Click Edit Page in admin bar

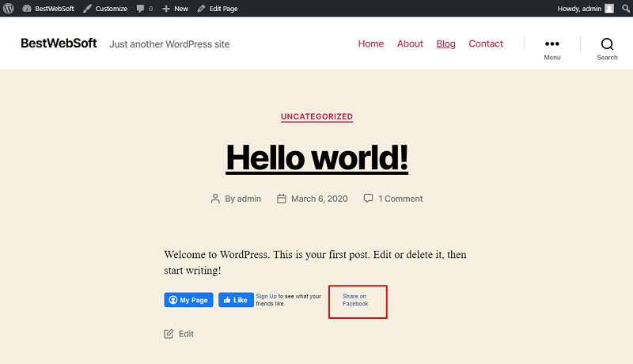tap(218, 9)
